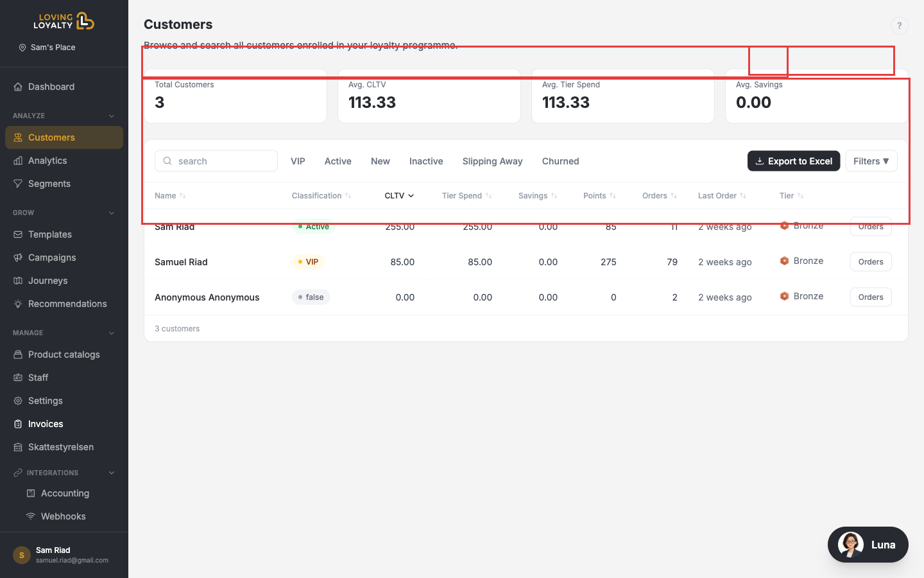Focus the customer search field
Viewport: 924px width, 578px height.
[x=216, y=161]
